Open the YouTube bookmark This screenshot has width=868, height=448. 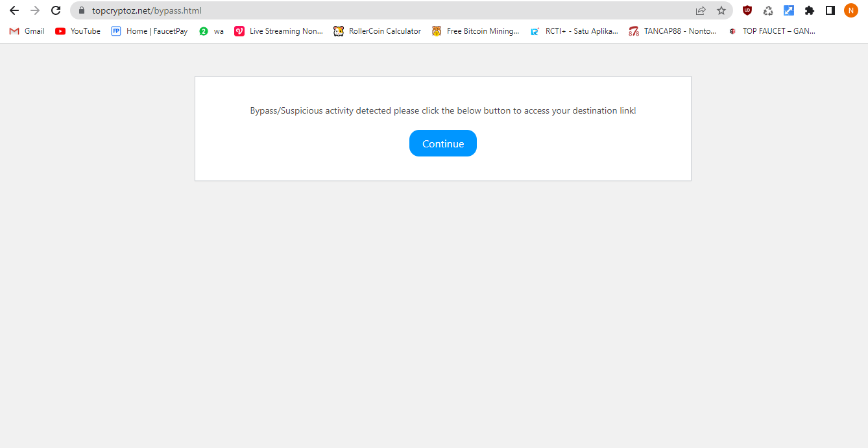(77, 31)
